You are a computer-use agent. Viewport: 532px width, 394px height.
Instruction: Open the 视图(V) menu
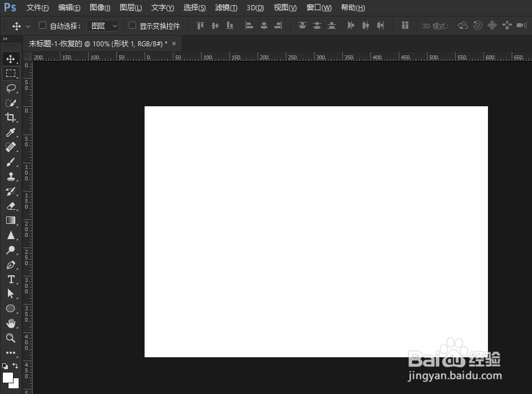pyautogui.click(x=285, y=7)
